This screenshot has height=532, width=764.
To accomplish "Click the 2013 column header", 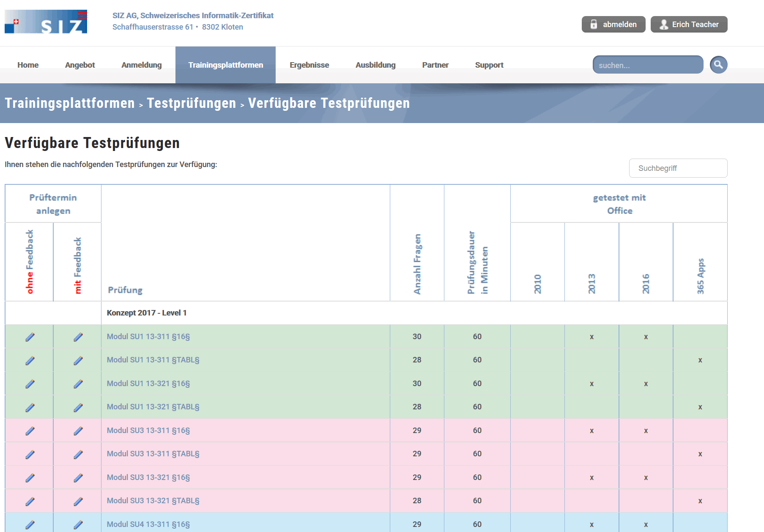I will 591,283.
